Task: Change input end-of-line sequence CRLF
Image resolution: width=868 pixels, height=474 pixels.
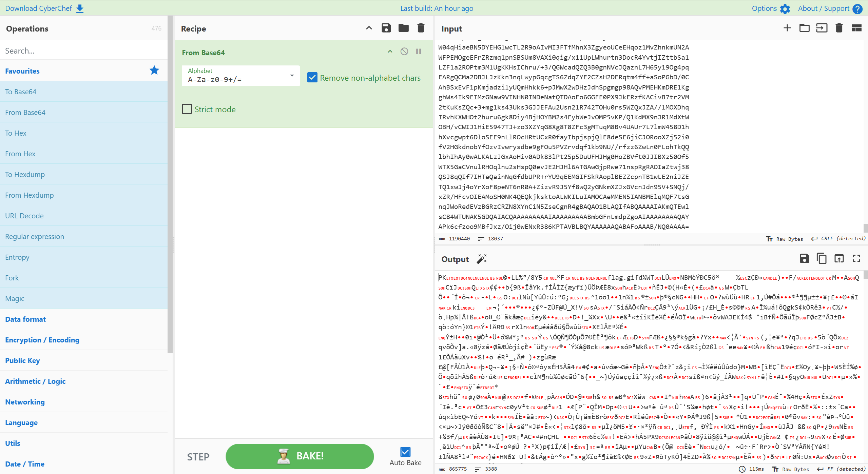Action: 838,239
